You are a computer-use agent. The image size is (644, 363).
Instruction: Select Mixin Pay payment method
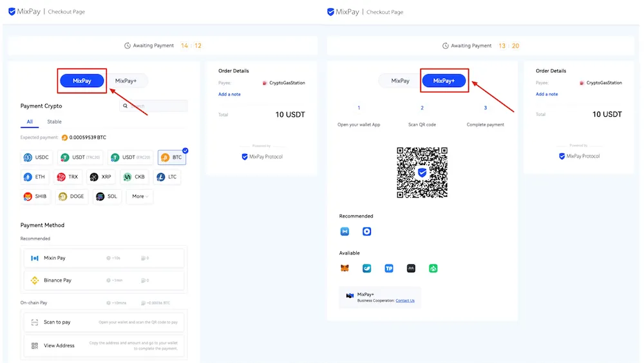pyautogui.click(x=104, y=258)
